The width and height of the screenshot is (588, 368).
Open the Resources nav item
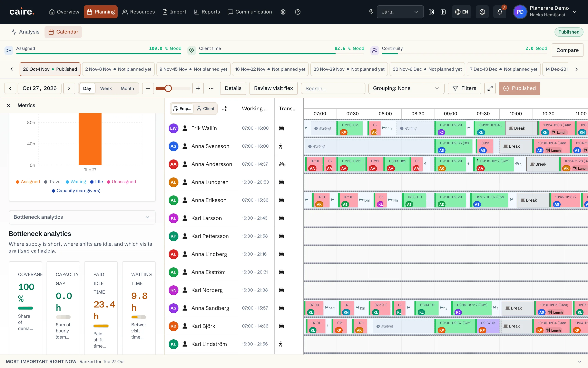[138, 12]
